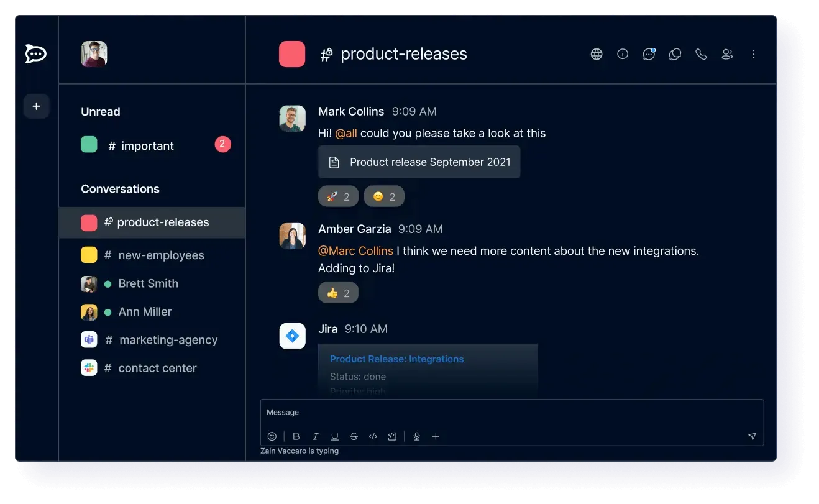Click the green avatar beside #important

coord(89,145)
